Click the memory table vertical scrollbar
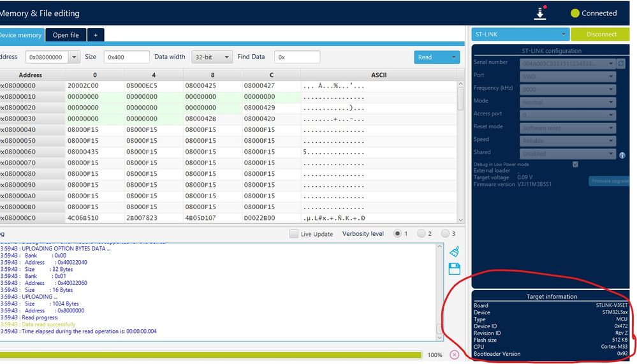 coord(460,152)
